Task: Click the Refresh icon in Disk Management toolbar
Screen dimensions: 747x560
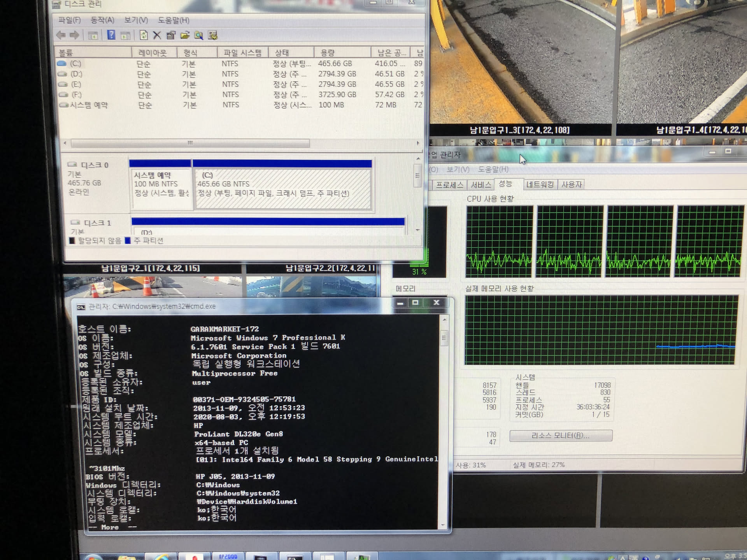Action: [x=144, y=35]
